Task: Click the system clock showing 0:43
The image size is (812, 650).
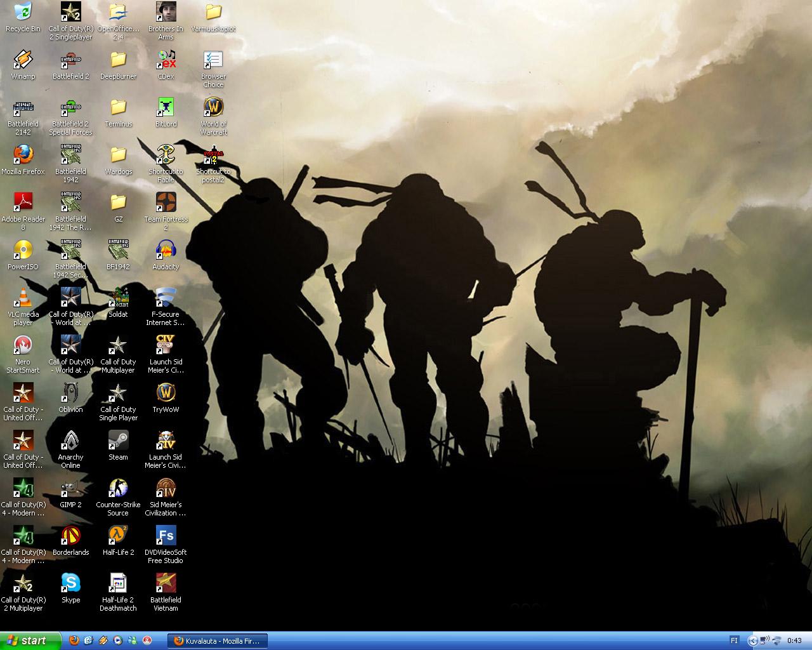Action: tap(794, 640)
